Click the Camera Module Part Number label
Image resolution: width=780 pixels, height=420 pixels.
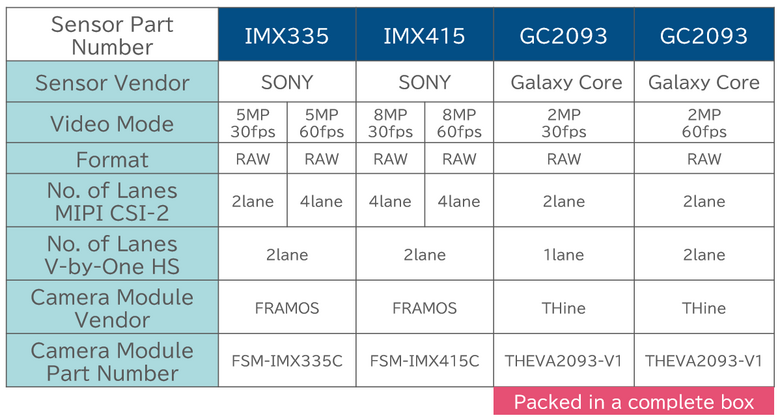coord(112,362)
